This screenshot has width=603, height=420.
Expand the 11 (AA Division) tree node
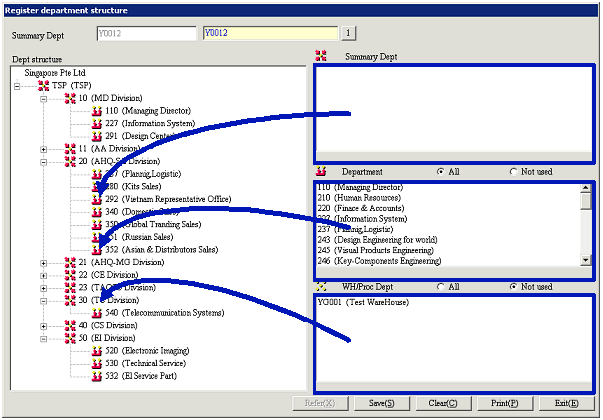coord(43,148)
